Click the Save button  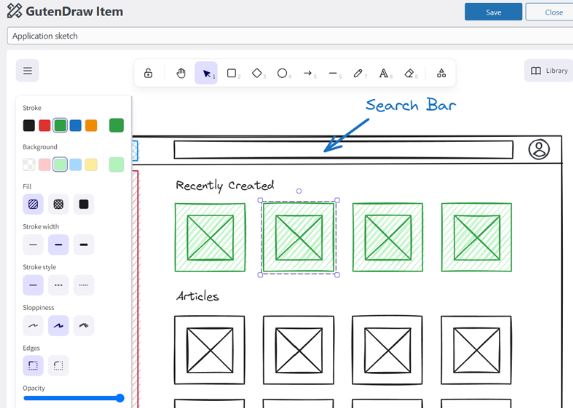(493, 12)
